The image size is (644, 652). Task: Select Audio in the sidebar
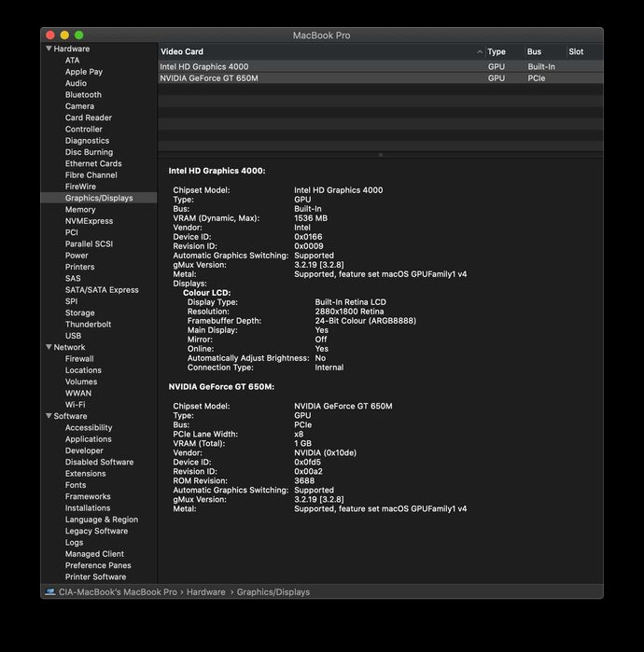point(76,83)
